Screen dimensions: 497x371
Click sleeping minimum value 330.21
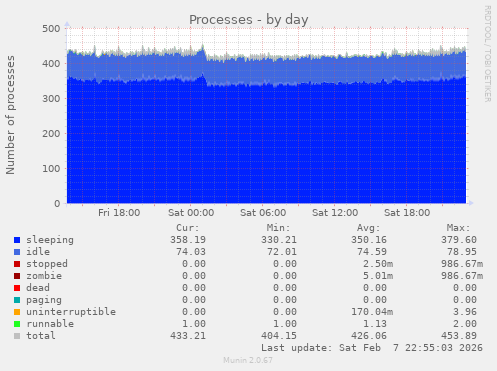[x=279, y=240]
